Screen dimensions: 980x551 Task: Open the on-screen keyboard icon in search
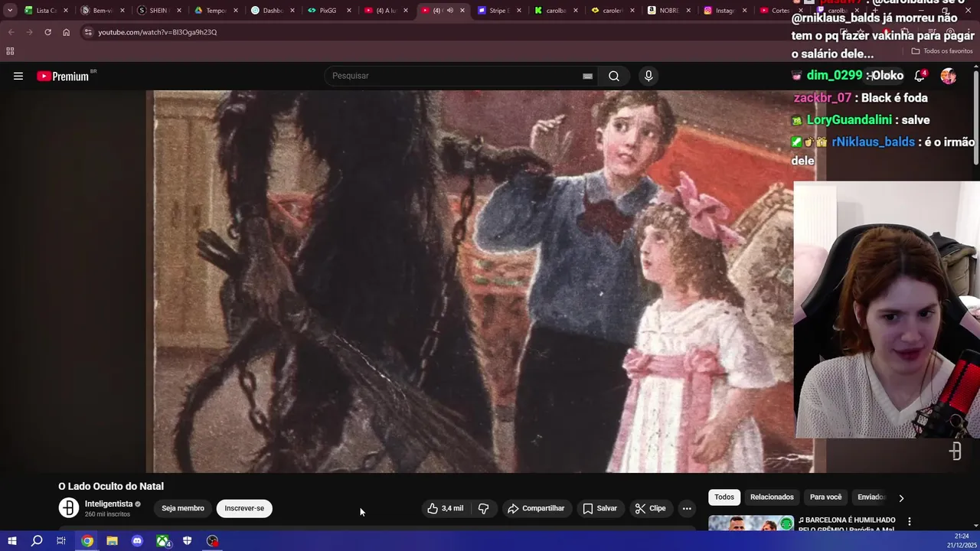587,76
